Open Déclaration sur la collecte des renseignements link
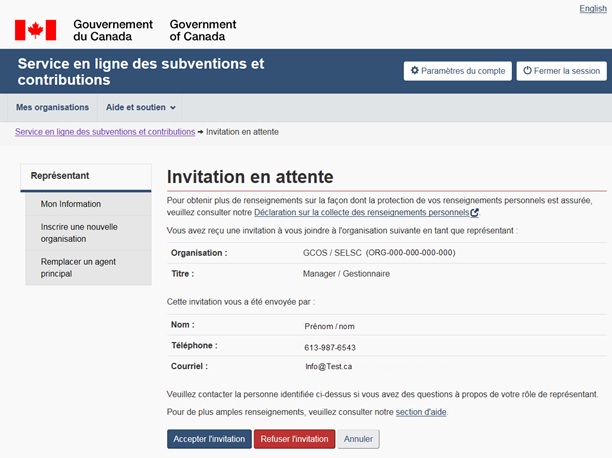 (361, 213)
